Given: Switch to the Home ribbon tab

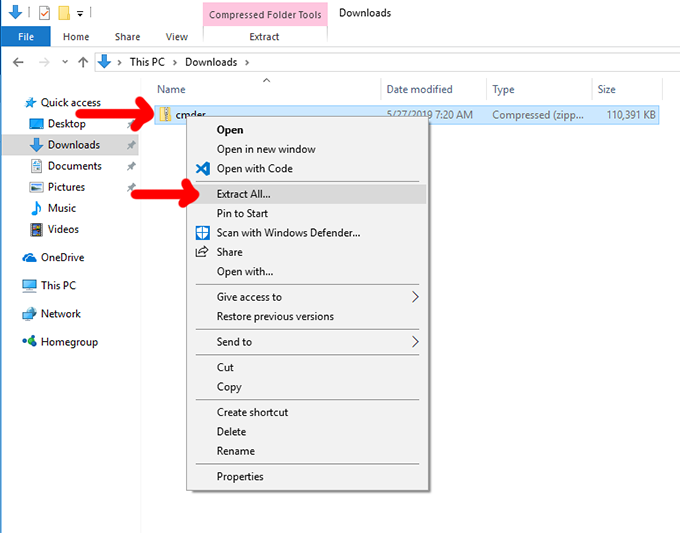Looking at the screenshot, I should click(76, 37).
